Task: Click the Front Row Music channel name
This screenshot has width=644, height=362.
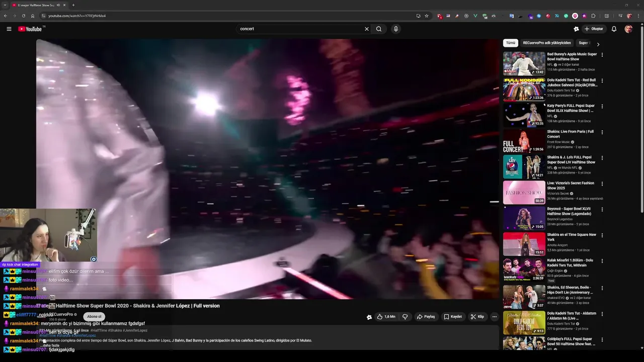Action: pos(558,142)
